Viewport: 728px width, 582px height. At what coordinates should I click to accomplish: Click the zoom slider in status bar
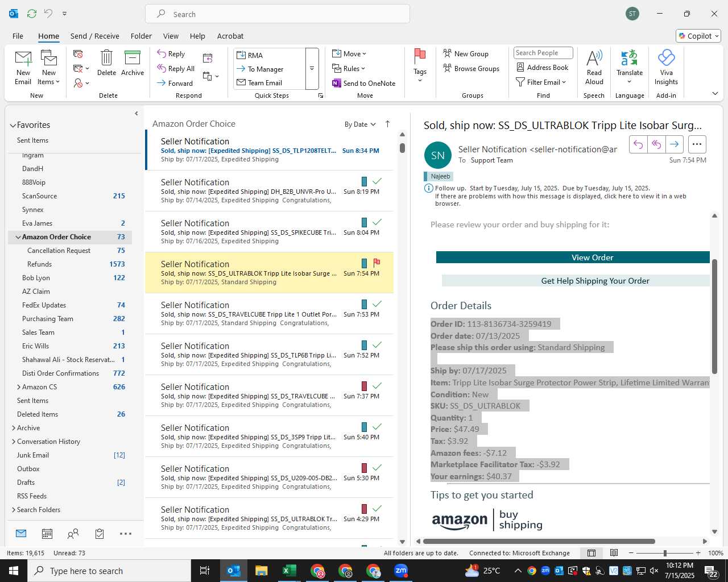[x=664, y=553]
